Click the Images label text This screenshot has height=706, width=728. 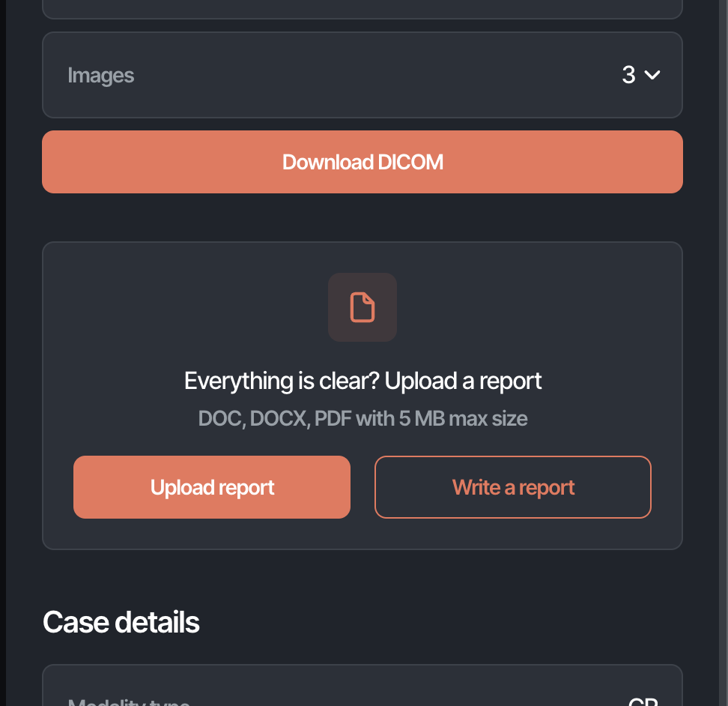click(x=101, y=75)
